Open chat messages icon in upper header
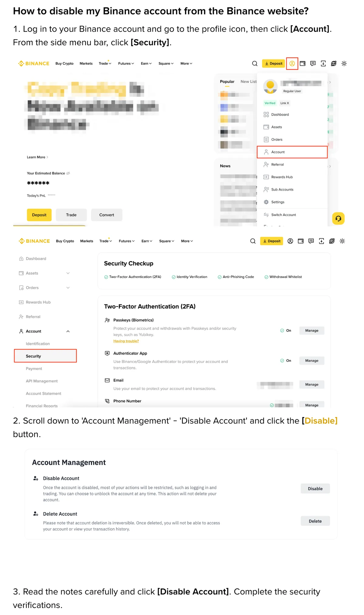This screenshot has width=364, height=615. click(313, 63)
